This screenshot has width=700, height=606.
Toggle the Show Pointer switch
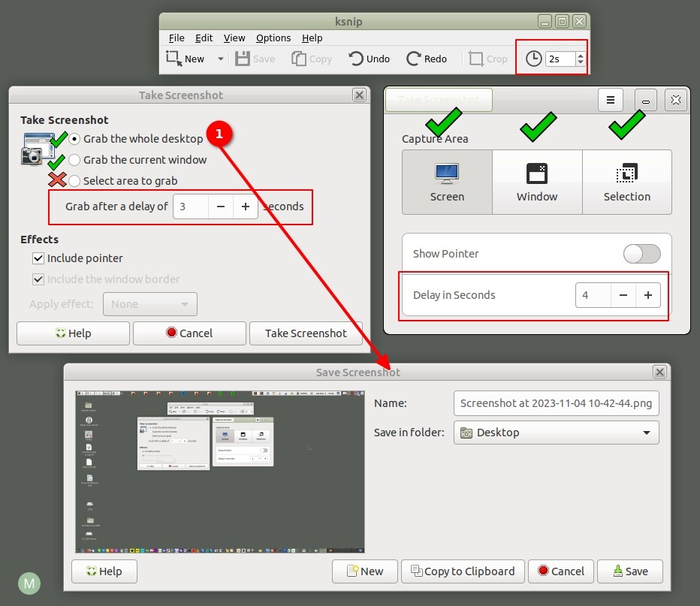pos(642,254)
